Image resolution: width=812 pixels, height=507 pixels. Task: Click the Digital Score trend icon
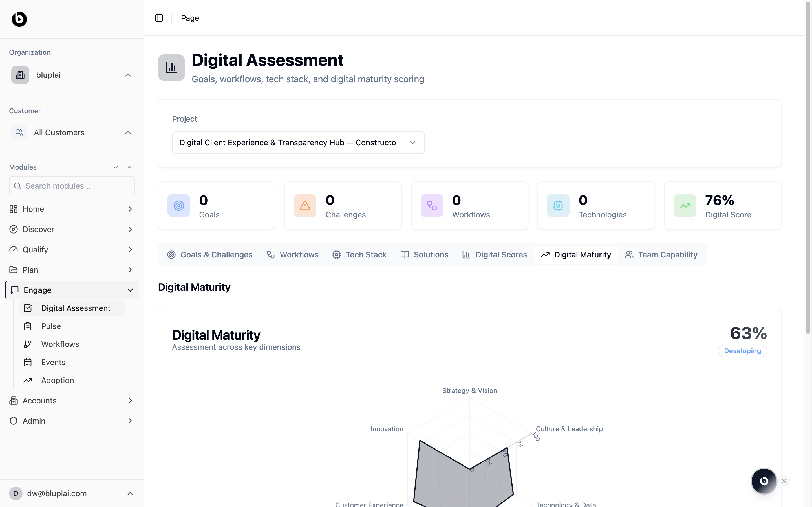[x=685, y=206]
